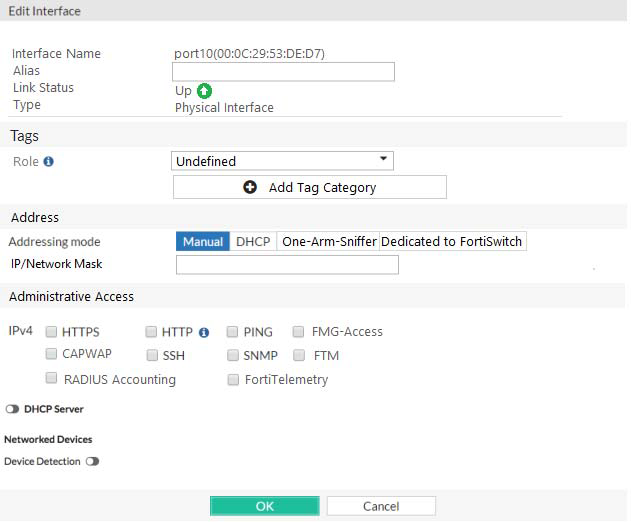Image resolution: width=631 pixels, height=522 pixels.
Task: Open the Role dropdown set to Undefined
Action: (282, 161)
